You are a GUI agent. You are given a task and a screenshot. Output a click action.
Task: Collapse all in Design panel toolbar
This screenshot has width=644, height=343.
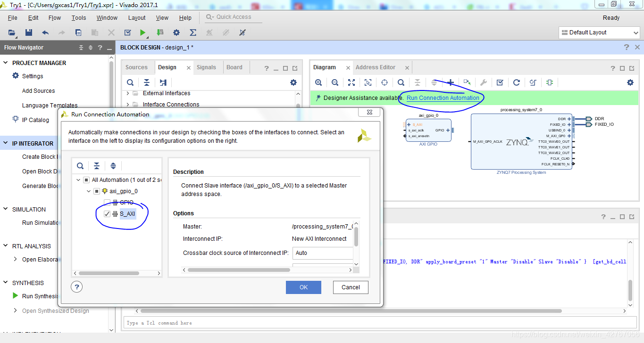click(147, 82)
